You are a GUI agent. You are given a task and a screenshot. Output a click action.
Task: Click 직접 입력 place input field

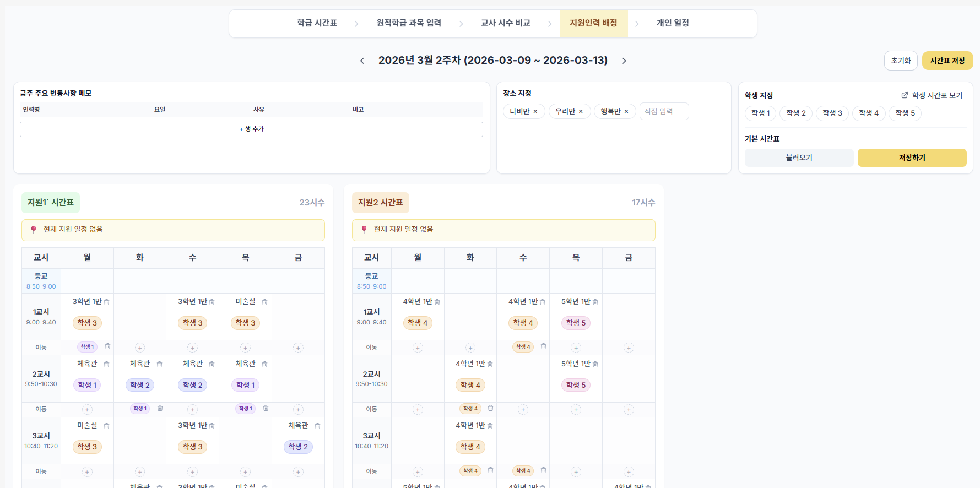click(x=663, y=111)
